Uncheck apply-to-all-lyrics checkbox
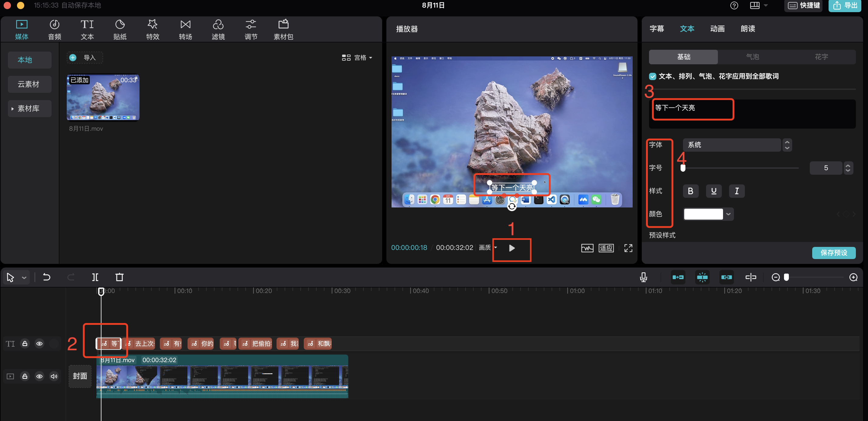The image size is (868, 421). tap(653, 76)
